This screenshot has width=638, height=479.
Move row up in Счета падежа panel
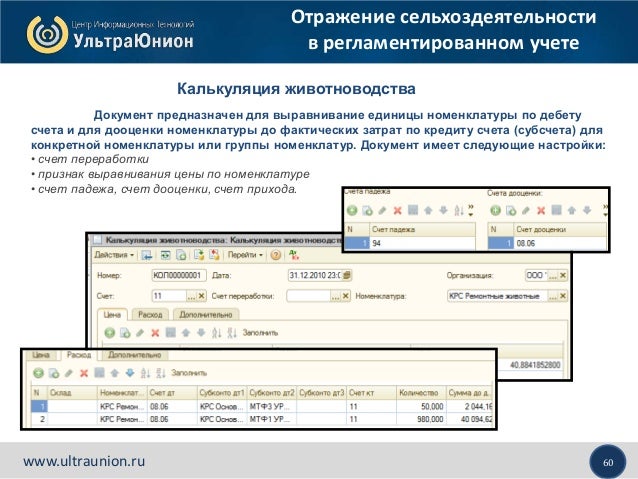click(428, 210)
